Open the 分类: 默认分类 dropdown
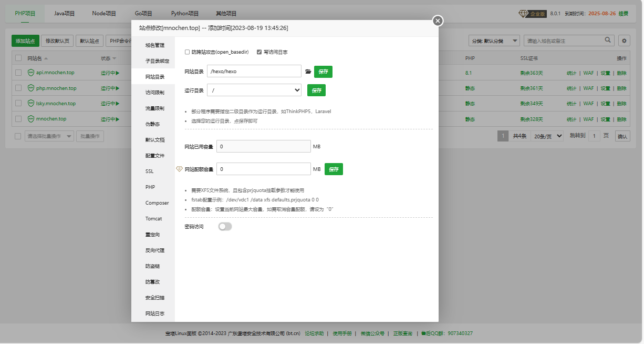This screenshot has height=344, width=644. tap(494, 40)
